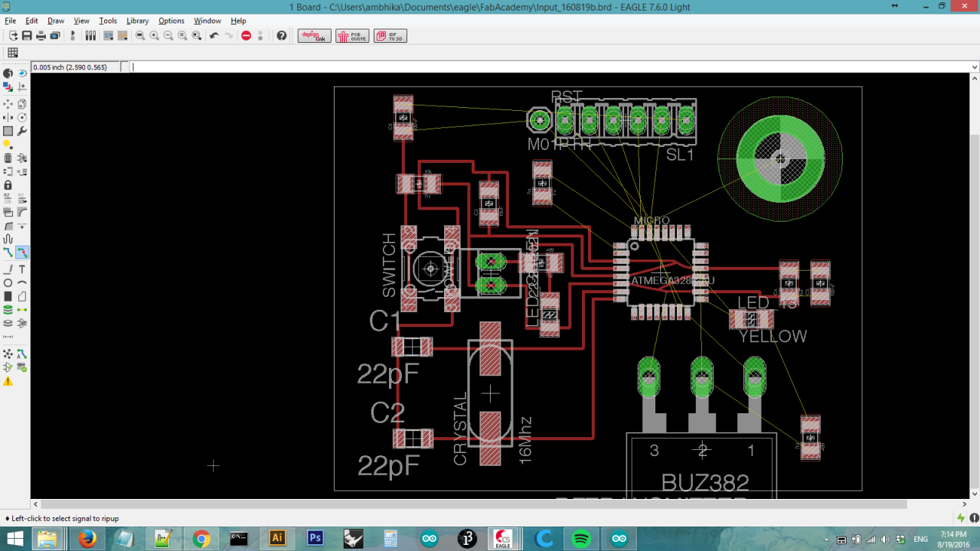Click the PCB Quote button
This screenshot has width=980, height=551.
352,35
